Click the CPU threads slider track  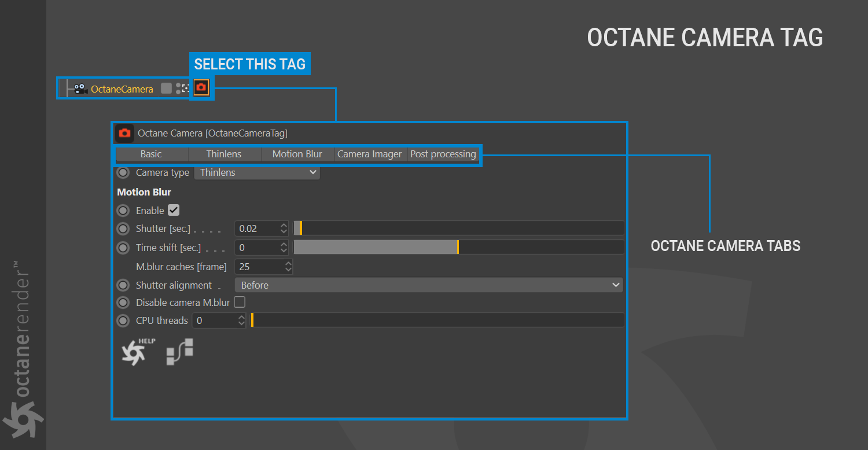click(x=437, y=320)
